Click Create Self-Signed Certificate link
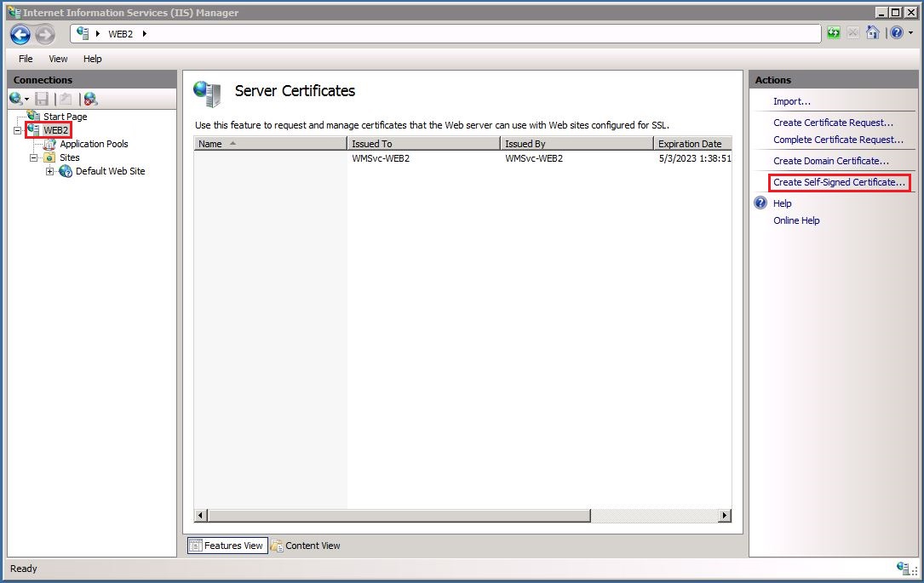924x583 pixels. pos(839,182)
